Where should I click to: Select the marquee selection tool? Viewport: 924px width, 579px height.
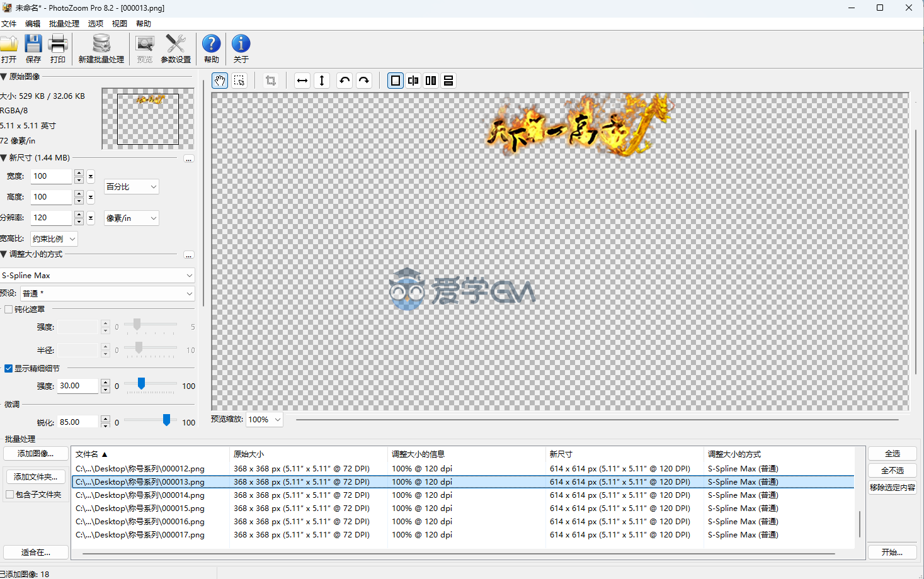[x=239, y=81]
